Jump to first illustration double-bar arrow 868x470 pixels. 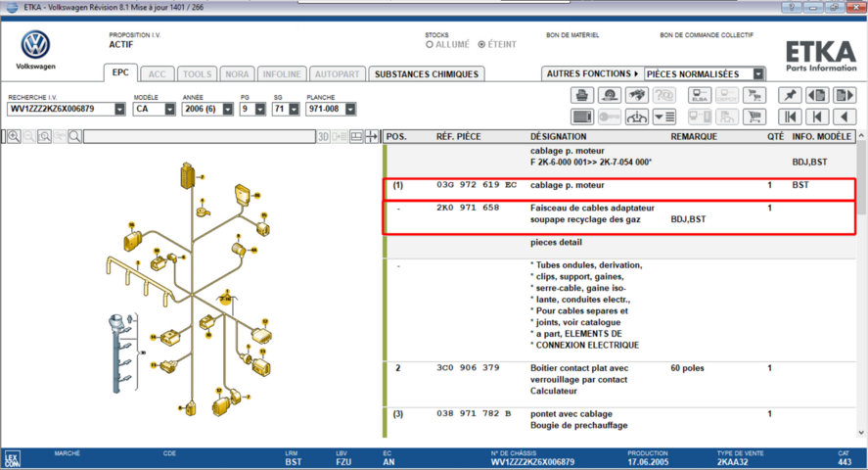point(790,117)
